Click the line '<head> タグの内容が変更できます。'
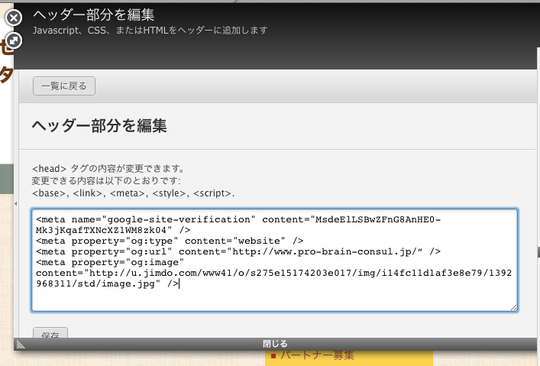The image size is (540, 366). coord(109,169)
